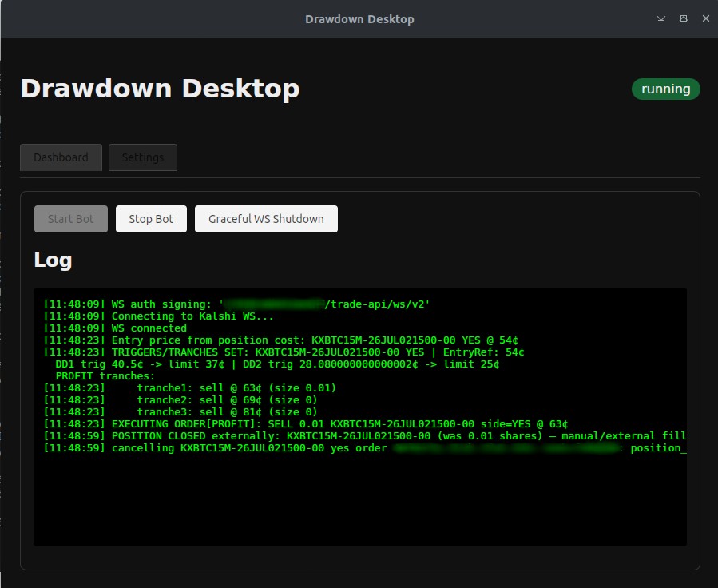Viewport: 718px width, 588px height.
Task: Select the 'tranche2: sell @ 69¢' line
Action: point(180,399)
